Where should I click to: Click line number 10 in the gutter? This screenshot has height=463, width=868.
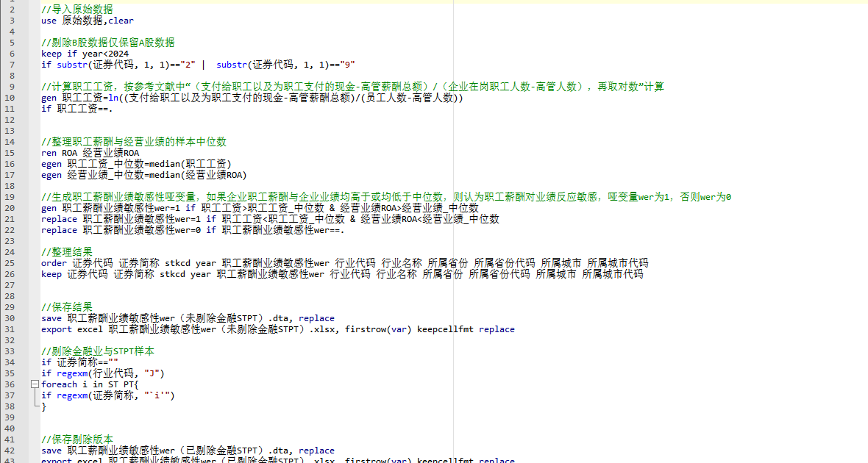pos(10,98)
